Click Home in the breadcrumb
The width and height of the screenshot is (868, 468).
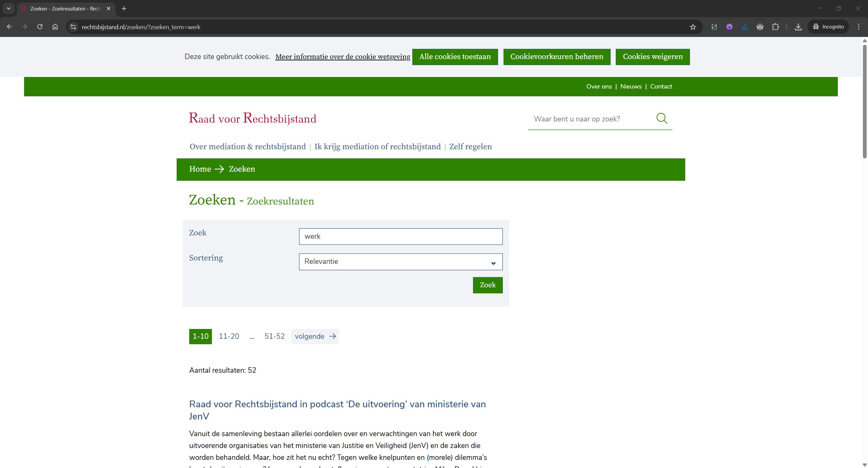pyautogui.click(x=200, y=169)
